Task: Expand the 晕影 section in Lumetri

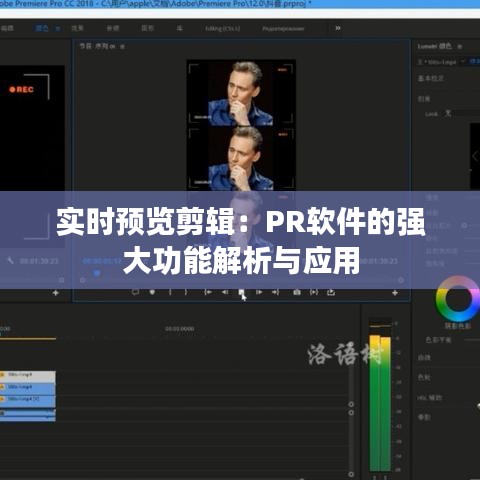Action: pyautogui.click(x=424, y=417)
